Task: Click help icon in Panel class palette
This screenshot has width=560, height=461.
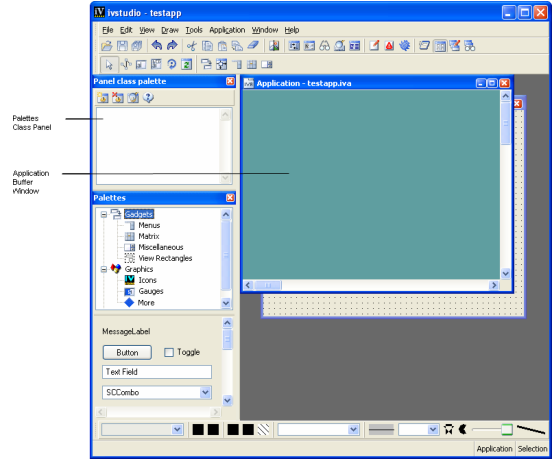Action: tap(148, 97)
